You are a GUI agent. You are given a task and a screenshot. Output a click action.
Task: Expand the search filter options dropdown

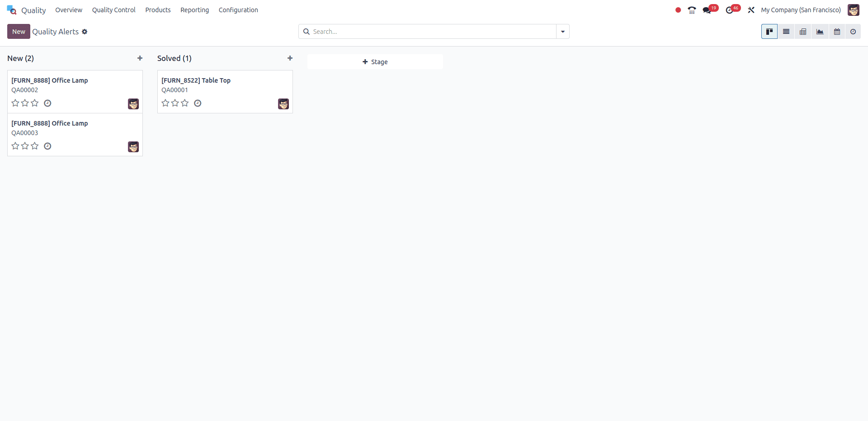(562, 31)
